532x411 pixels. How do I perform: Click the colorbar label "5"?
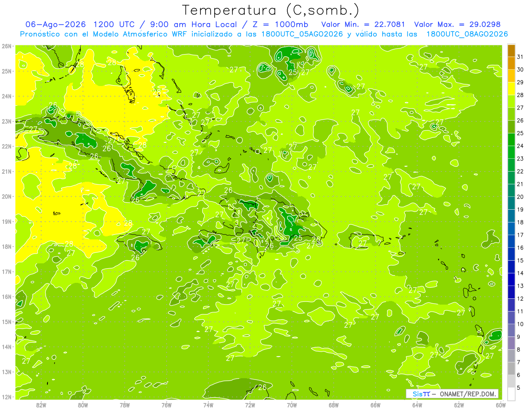pos(518,388)
